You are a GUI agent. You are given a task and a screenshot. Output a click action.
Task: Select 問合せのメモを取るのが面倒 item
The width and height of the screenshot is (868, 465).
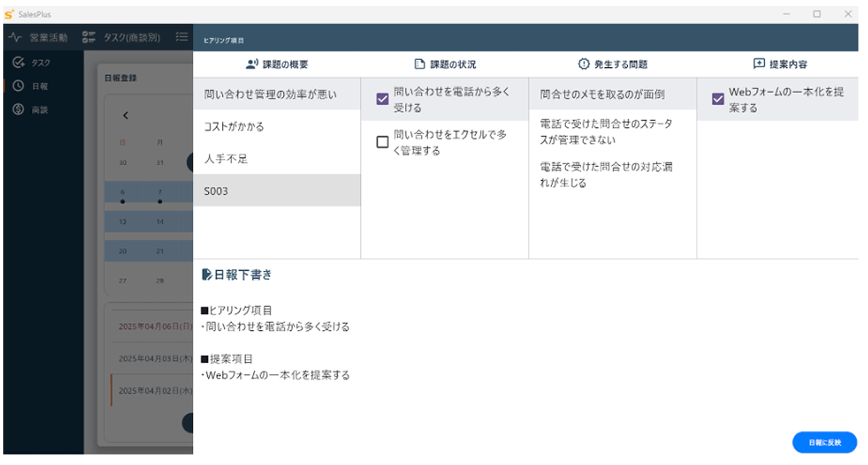coord(613,94)
